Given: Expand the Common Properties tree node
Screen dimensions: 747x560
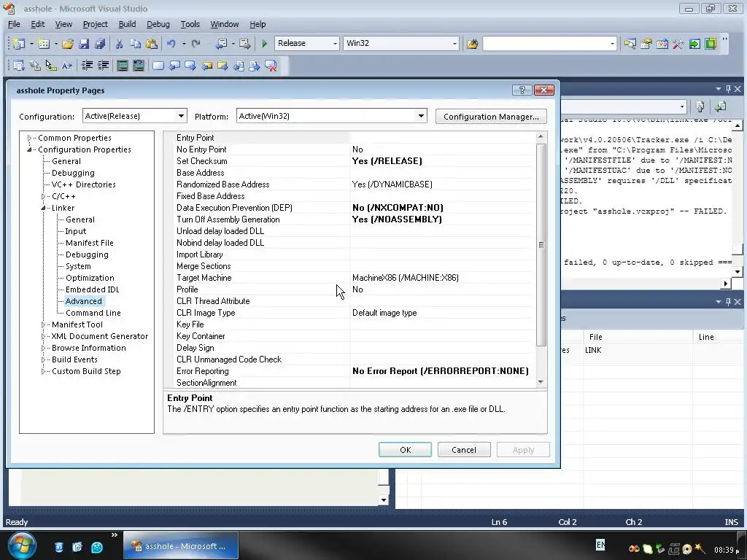Looking at the screenshot, I should (29, 138).
